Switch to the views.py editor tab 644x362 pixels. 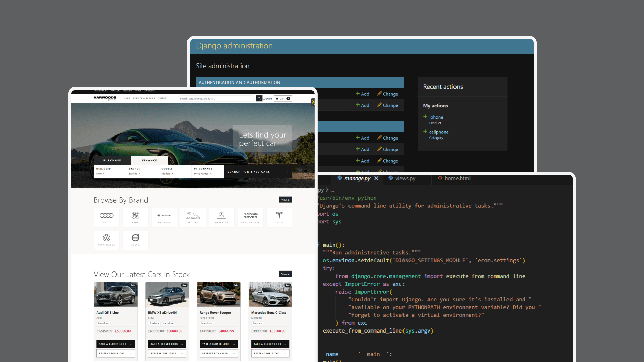(405, 178)
